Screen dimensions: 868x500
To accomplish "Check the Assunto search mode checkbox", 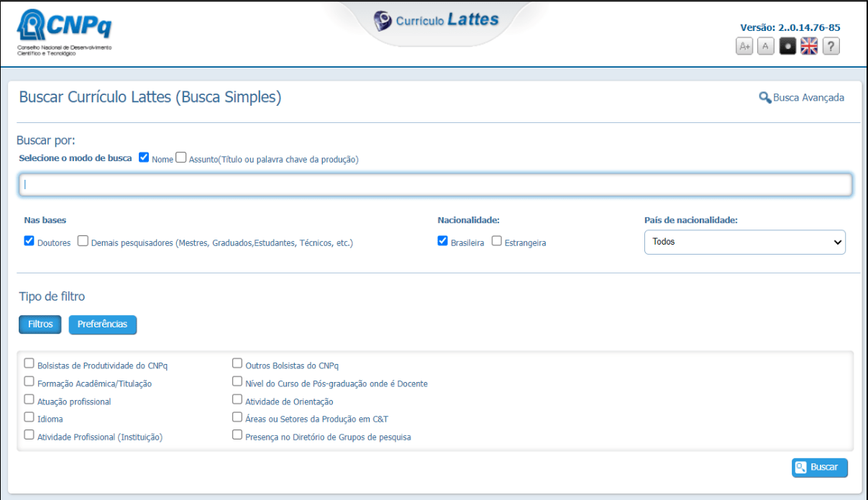I will [x=181, y=158].
